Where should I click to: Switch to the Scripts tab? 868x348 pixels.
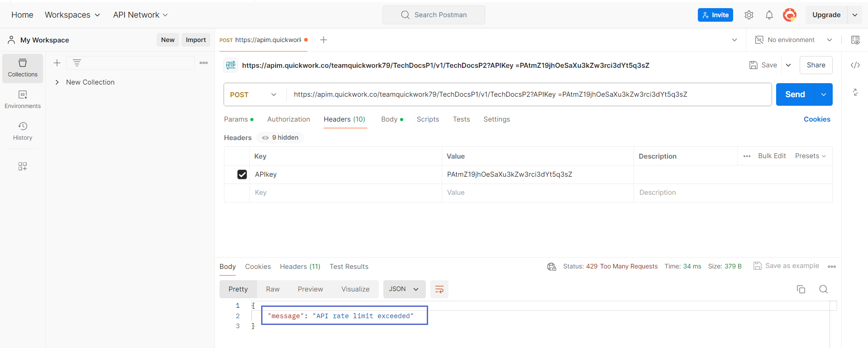[x=428, y=119]
